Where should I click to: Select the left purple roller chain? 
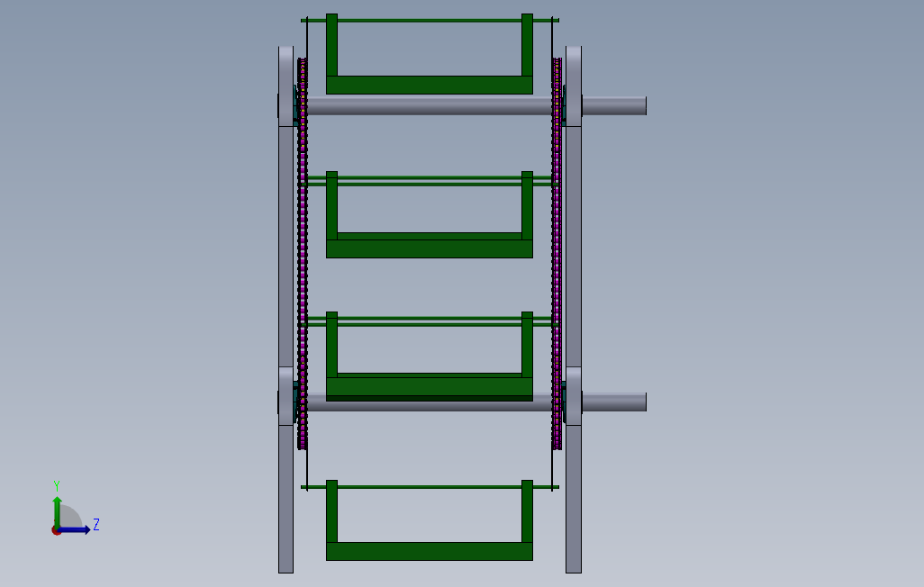pyautogui.click(x=303, y=253)
